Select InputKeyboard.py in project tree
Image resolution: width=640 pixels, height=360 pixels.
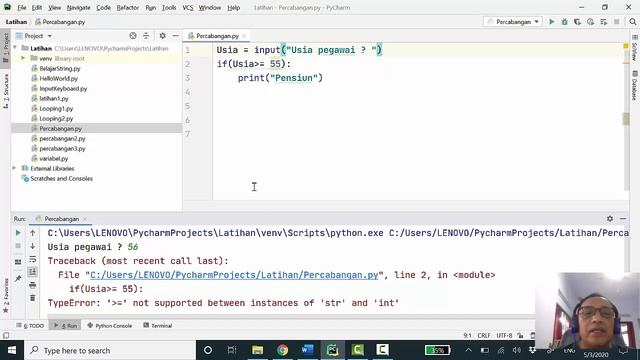[63, 89]
